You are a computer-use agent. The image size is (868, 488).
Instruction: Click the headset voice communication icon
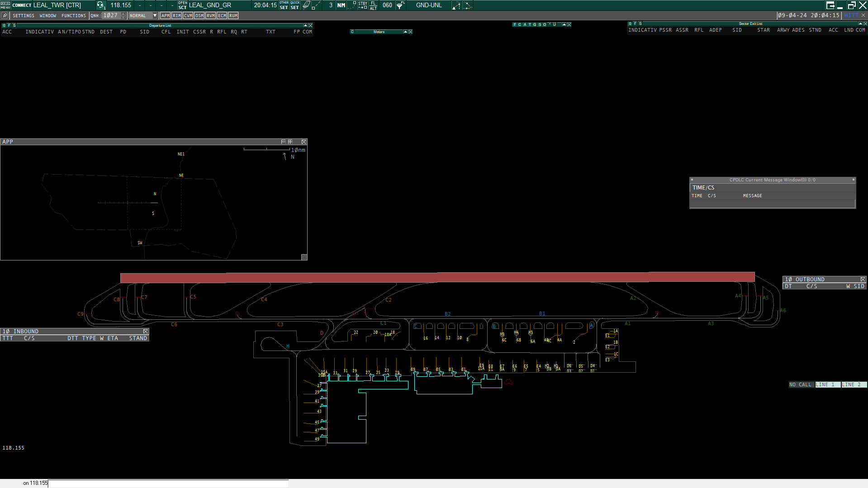click(x=100, y=5)
